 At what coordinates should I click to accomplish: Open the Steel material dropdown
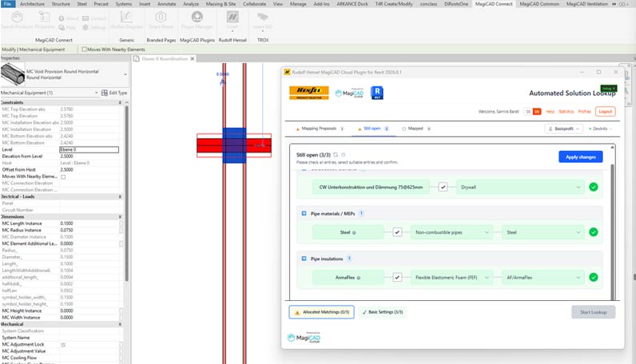543,232
